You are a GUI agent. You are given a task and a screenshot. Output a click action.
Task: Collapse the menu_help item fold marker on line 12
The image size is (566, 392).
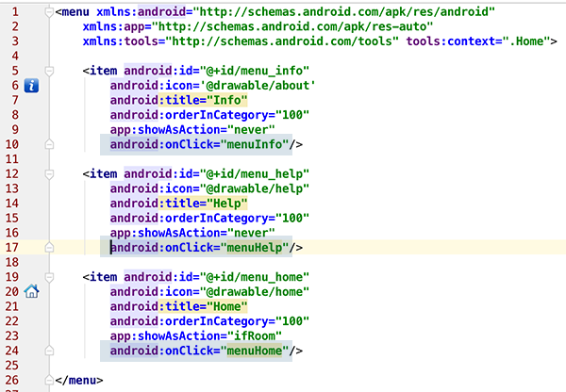point(49,174)
